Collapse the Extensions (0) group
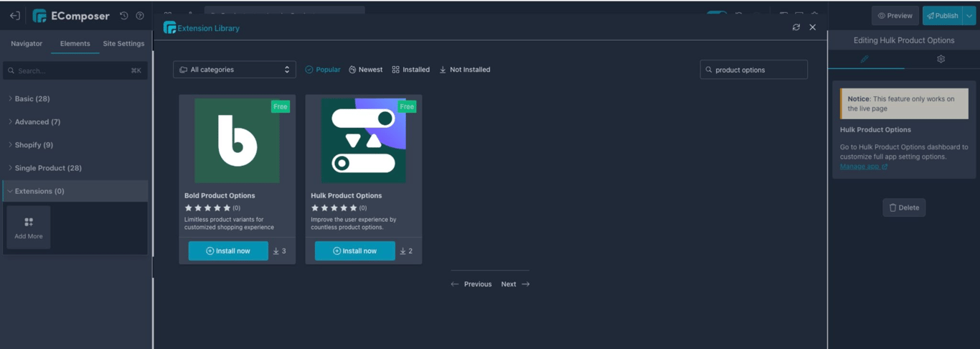Viewport: 980px width, 349px height. click(x=75, y=191)
